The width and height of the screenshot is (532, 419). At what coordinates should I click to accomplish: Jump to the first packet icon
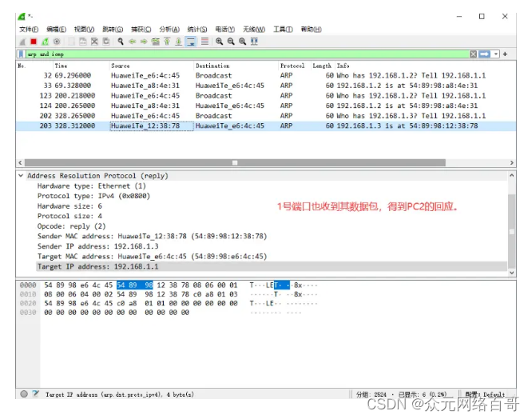(x=167, y=42)
